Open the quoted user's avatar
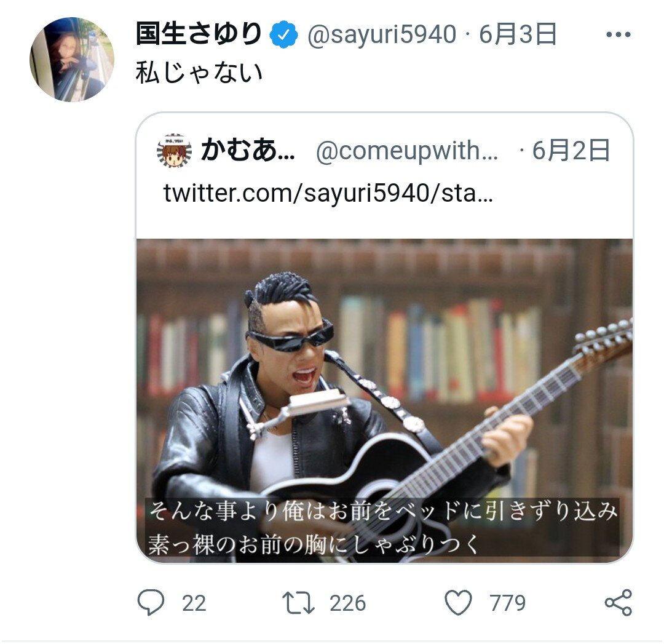Viewport: 664px width, 644px height. coord(174,151)
